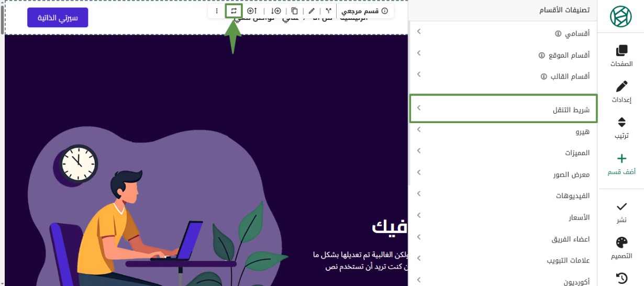Viewport: 644px width, 286px height.
Task: Click the سيرتي الذاتية button
Action: pyautogui.click(x=58, y=17)
